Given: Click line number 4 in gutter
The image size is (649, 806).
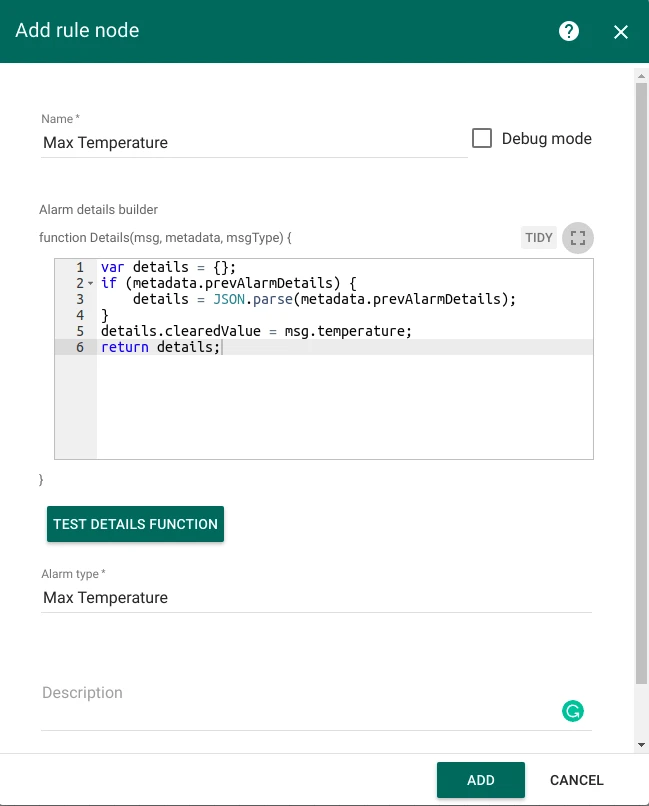Looking at the screenshot, I should point(80,315).
